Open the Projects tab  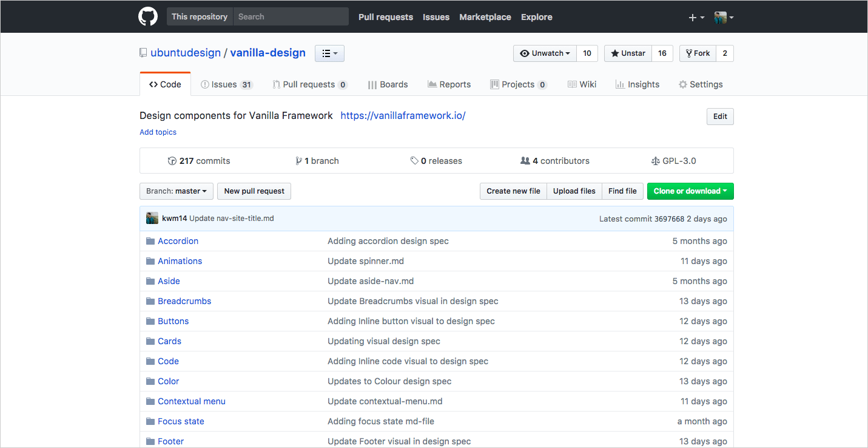click(519, 84)
